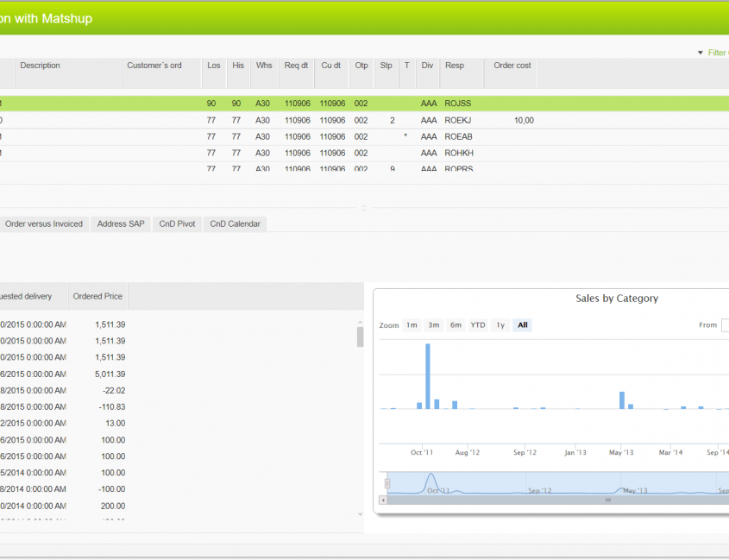This screenshot has height=560, width=729.
Task: Click the grid scrollbar down arrow
Action: tap(360, 514)
